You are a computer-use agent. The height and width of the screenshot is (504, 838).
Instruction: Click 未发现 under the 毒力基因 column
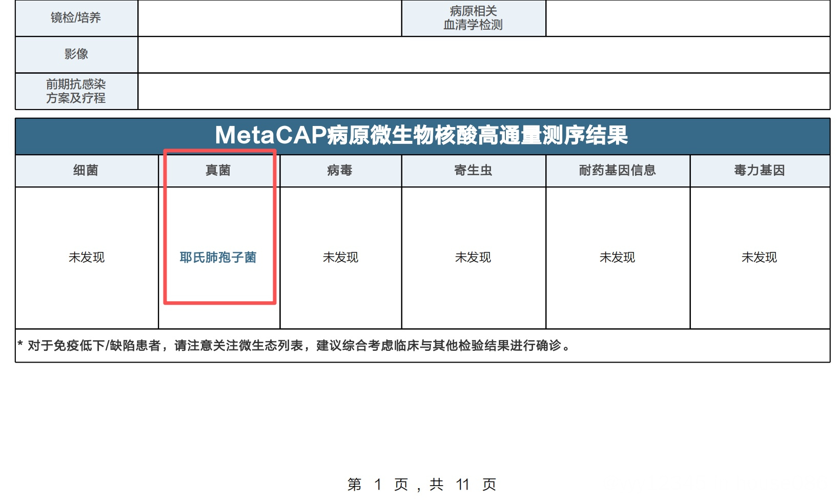click(x=759, y=257)
